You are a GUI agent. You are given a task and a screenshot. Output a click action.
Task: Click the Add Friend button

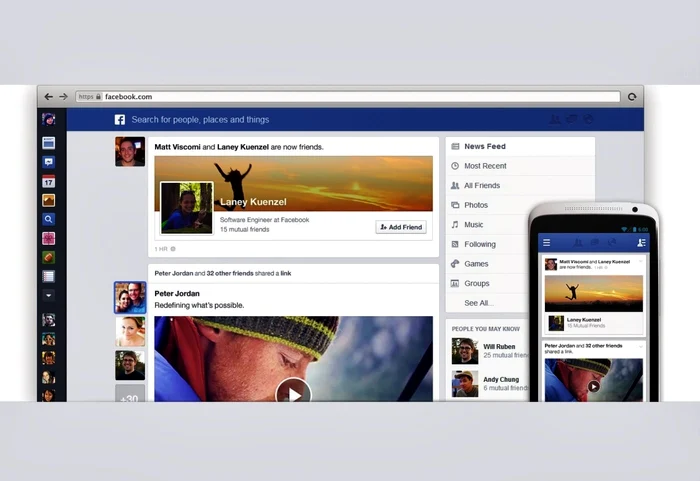(401, 227)
